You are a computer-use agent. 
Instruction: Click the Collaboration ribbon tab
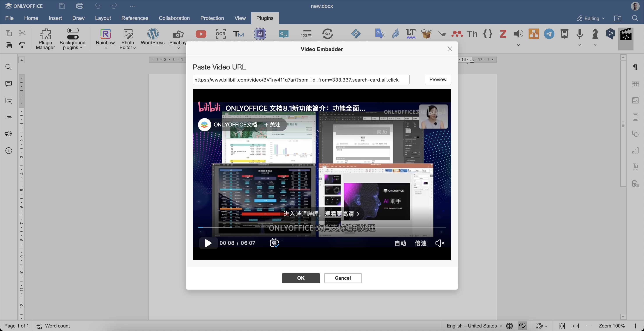click(174, 18)
